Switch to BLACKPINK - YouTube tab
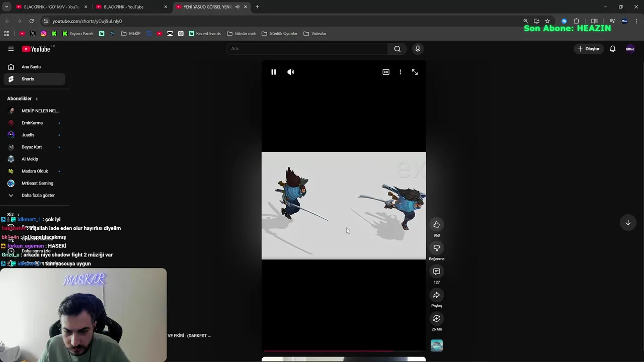The height and width of the screenshot is (362, 644). (x=132, y=7)
